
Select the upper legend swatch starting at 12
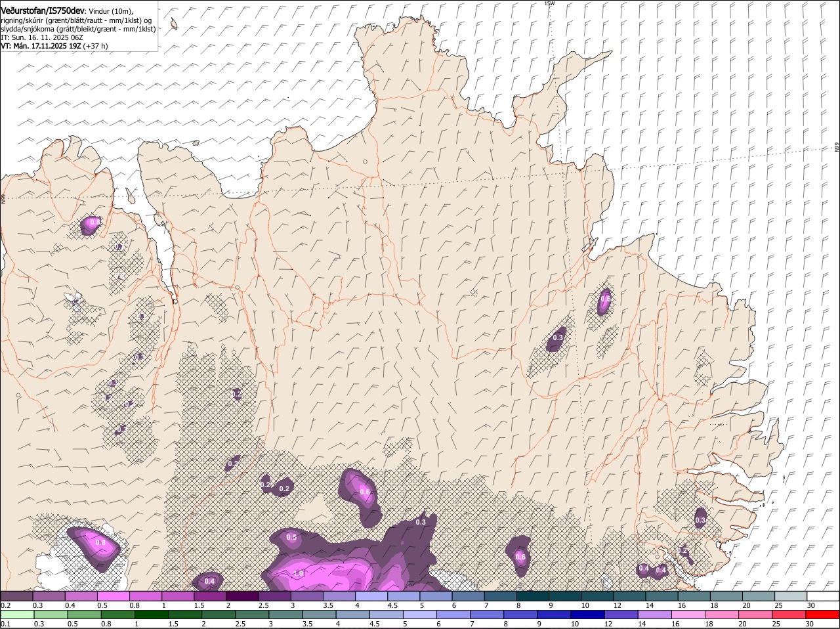(630, 596)
